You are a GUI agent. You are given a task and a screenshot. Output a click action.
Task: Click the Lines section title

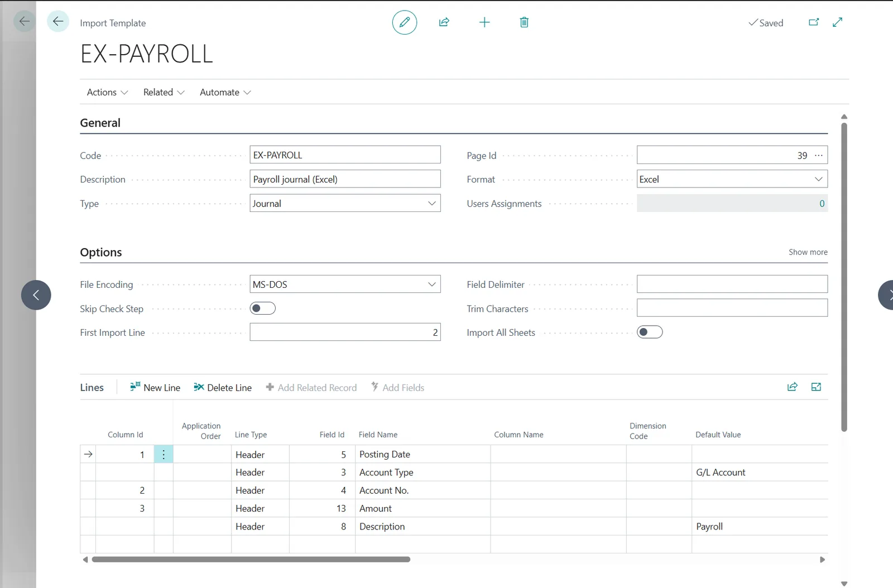click(x=92, y=388)
